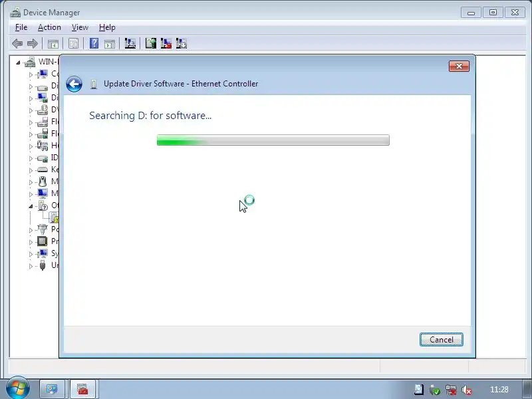Click the blue question mark Help icon
Viewport: 532px width, 399px height.
[94, 43]
